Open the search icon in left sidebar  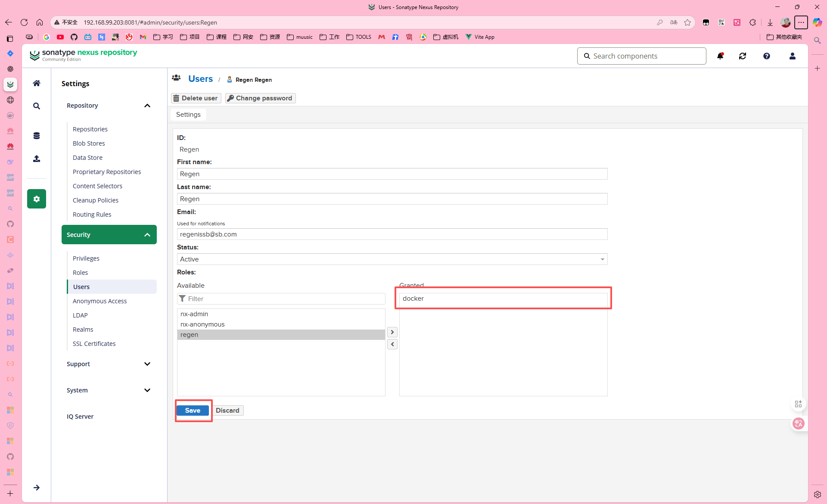click(37, 106)
